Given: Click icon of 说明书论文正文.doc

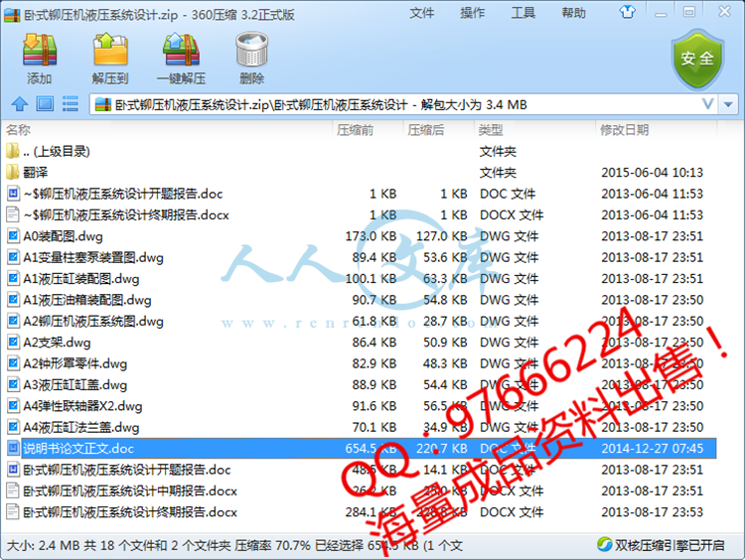Looking at the screenshot, I should coord(13,448).
